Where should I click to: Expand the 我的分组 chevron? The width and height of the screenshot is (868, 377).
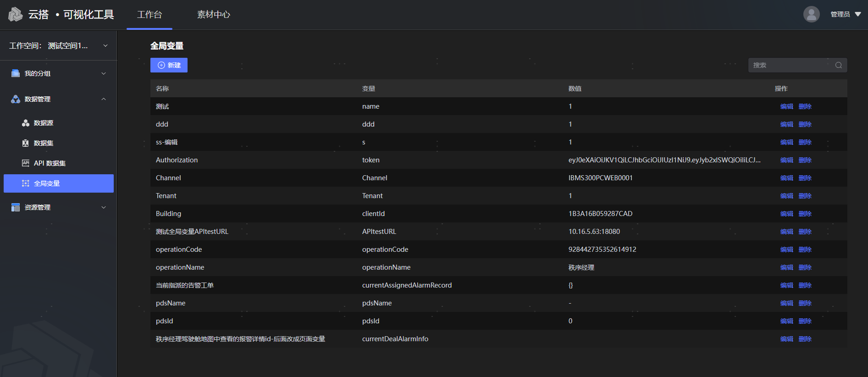104,73
